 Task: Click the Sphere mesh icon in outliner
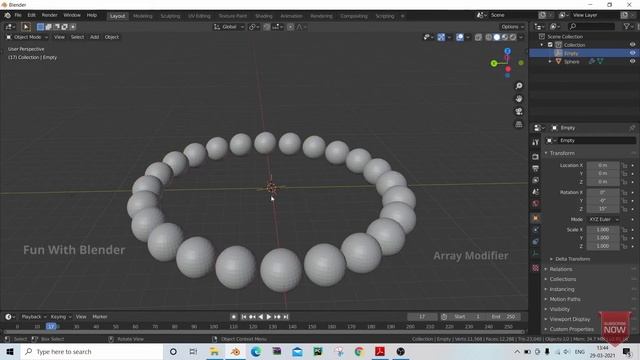click(558, 61)
